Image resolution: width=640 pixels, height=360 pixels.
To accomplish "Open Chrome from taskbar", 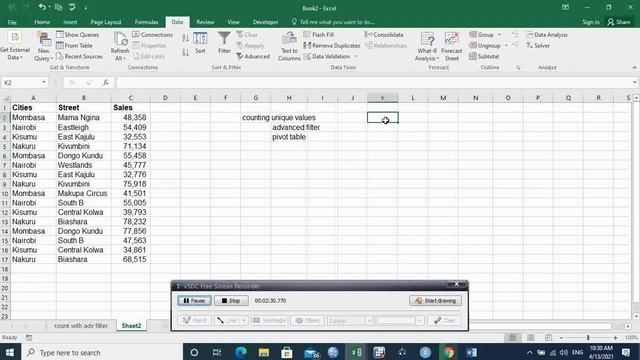I will point(448,352).
